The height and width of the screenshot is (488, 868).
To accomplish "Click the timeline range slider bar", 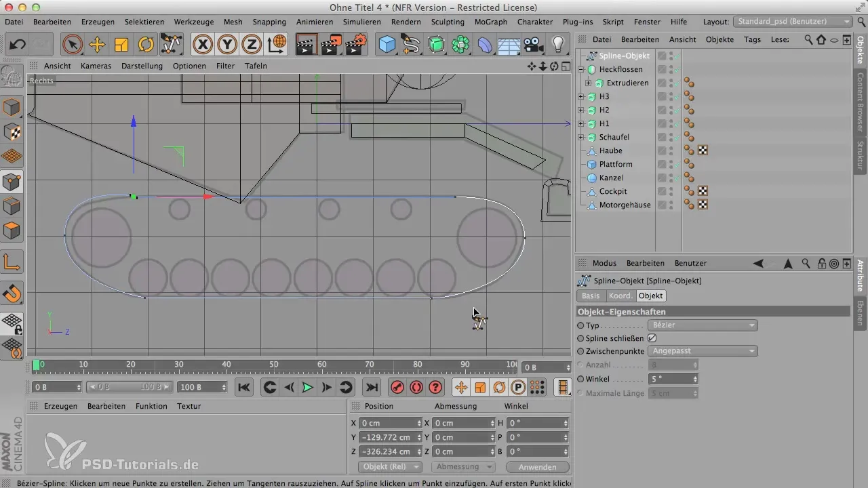I will (129, 387).
